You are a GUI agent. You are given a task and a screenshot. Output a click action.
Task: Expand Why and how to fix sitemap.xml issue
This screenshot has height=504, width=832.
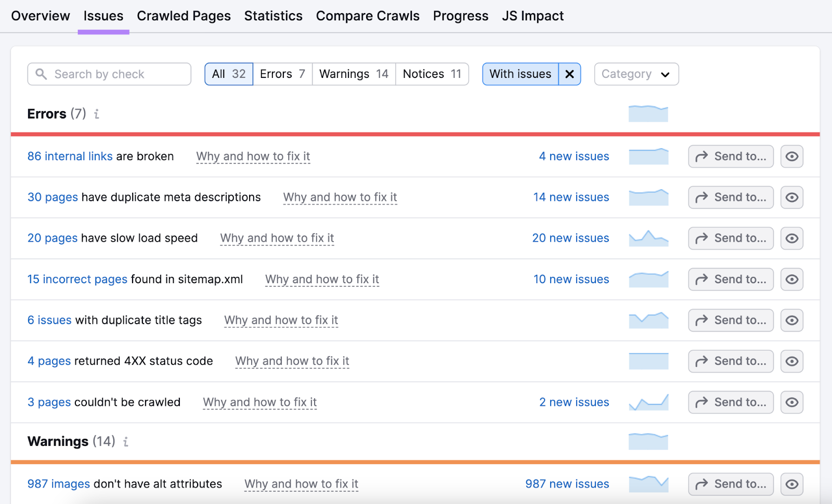(322, 280)
